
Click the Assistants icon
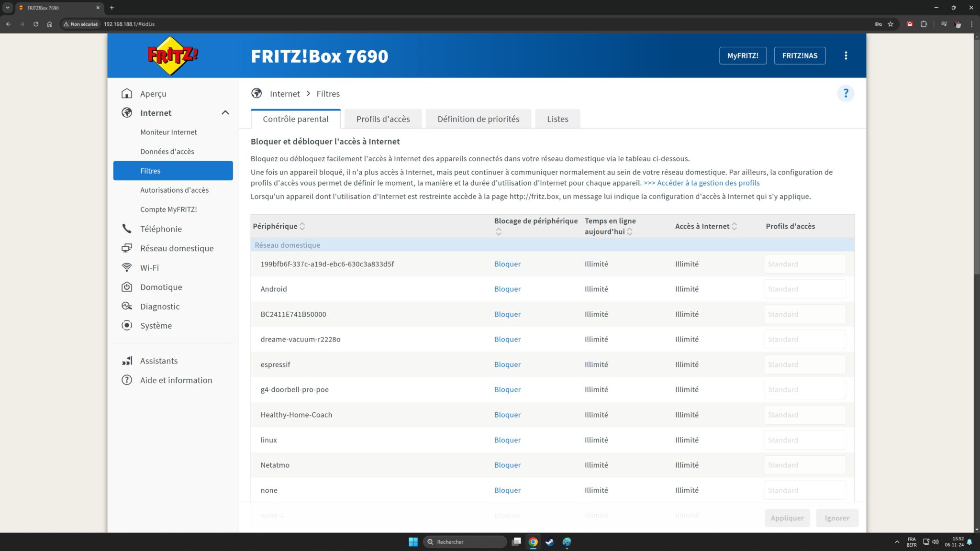[x=127, y=361]
